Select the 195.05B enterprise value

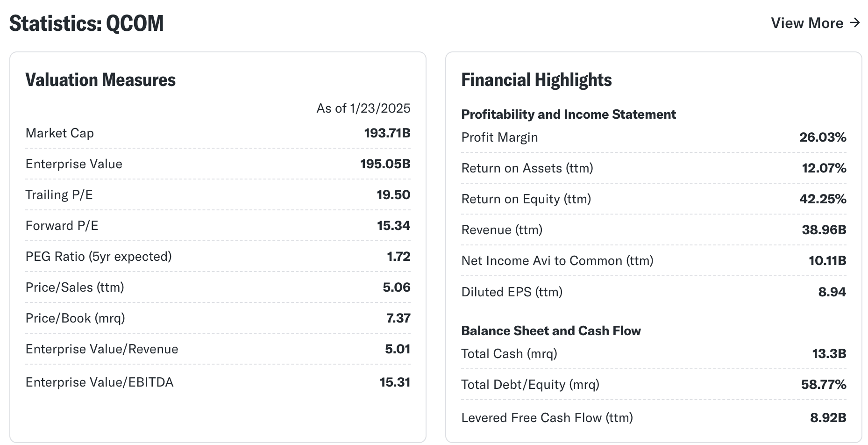click(385, 164)
